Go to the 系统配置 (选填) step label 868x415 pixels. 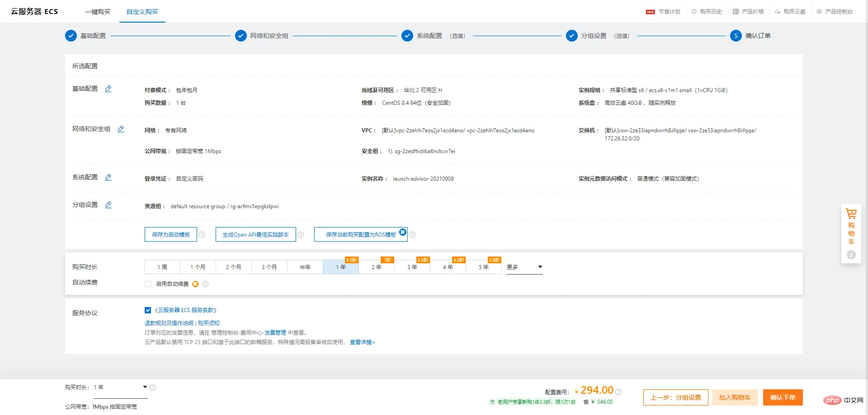[441, 36]
